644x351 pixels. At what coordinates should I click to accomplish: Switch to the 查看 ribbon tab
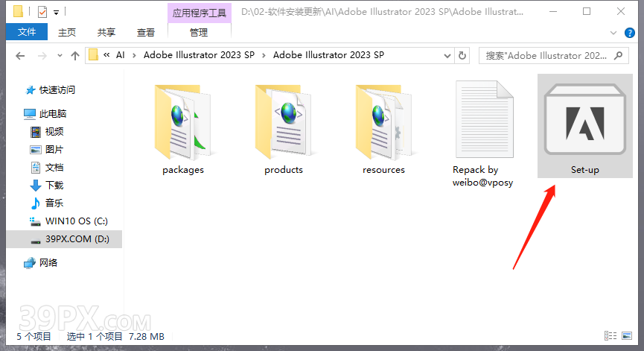146,33
